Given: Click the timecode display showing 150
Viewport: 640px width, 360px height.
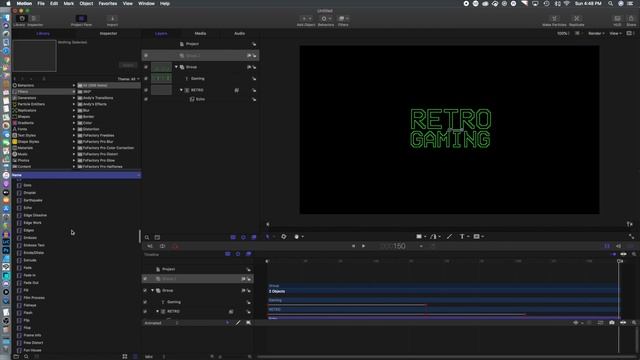Looking at the screenshot, I should pyautogui.click(x=393, y=246).
